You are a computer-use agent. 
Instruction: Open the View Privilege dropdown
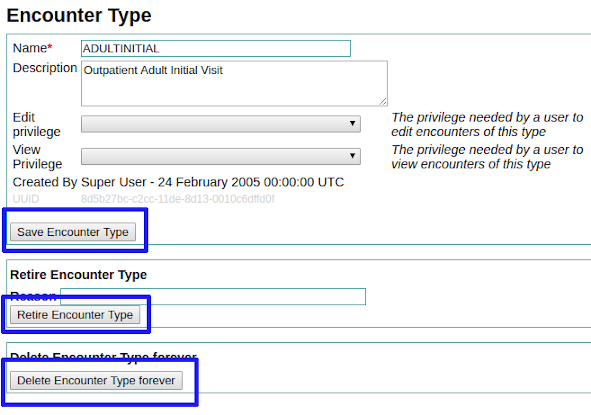220,156
